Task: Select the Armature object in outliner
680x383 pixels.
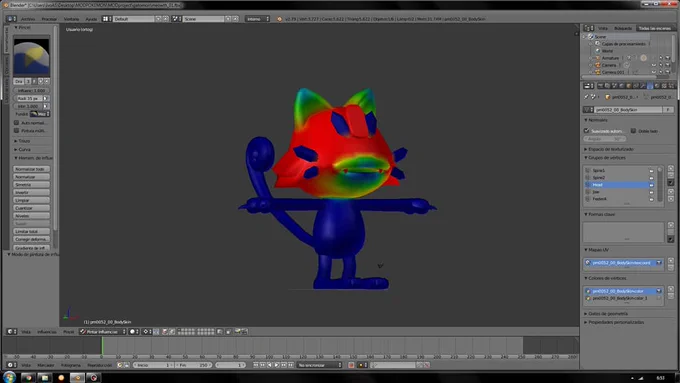Action: click(610, 58)
